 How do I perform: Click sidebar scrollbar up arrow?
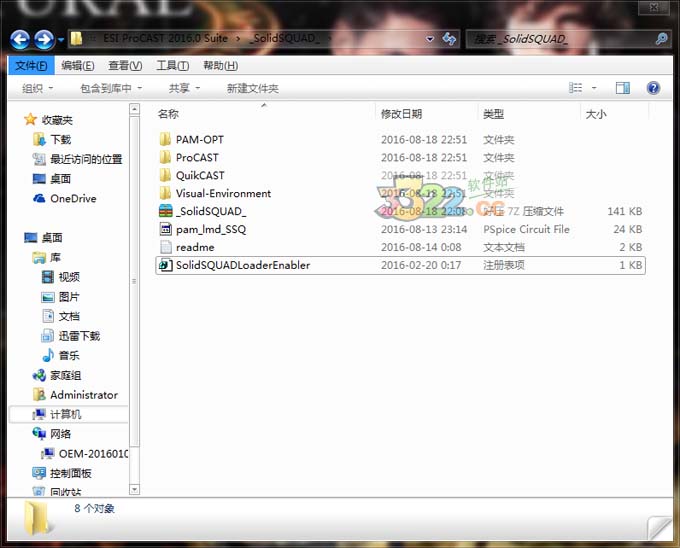tap(134, 109)
